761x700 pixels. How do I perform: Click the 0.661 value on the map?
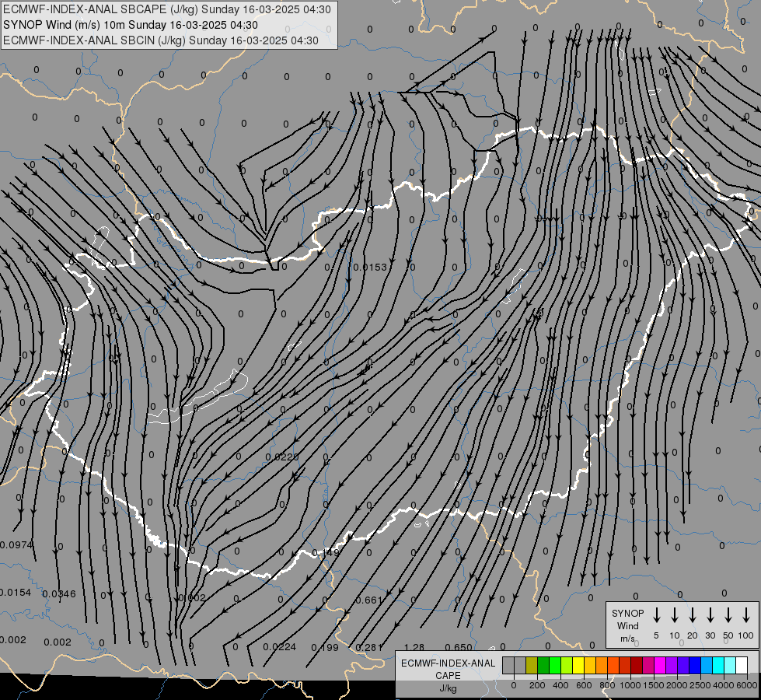coord(369,600)
